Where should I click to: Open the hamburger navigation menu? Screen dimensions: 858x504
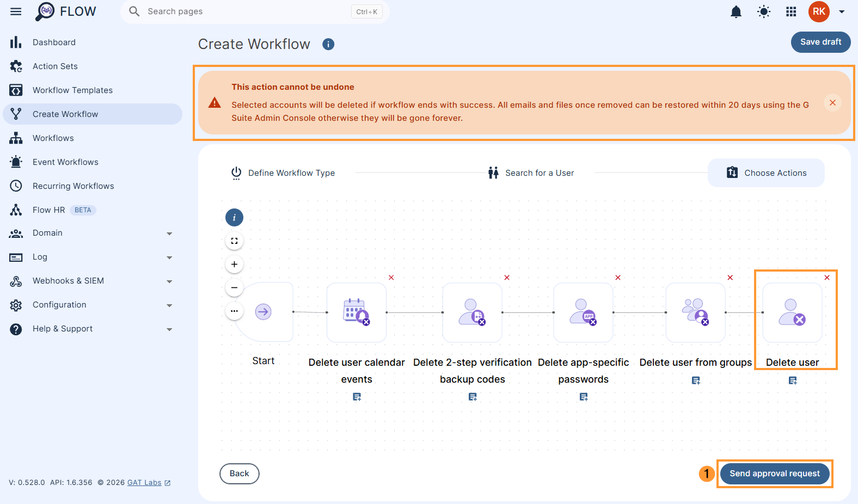[x=16, y=11]
